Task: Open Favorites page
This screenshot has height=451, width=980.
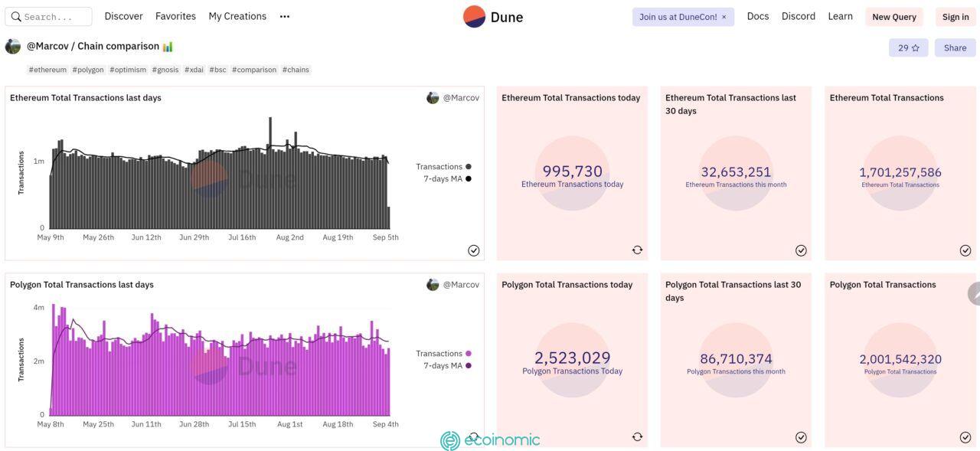Action: point(175,16)
